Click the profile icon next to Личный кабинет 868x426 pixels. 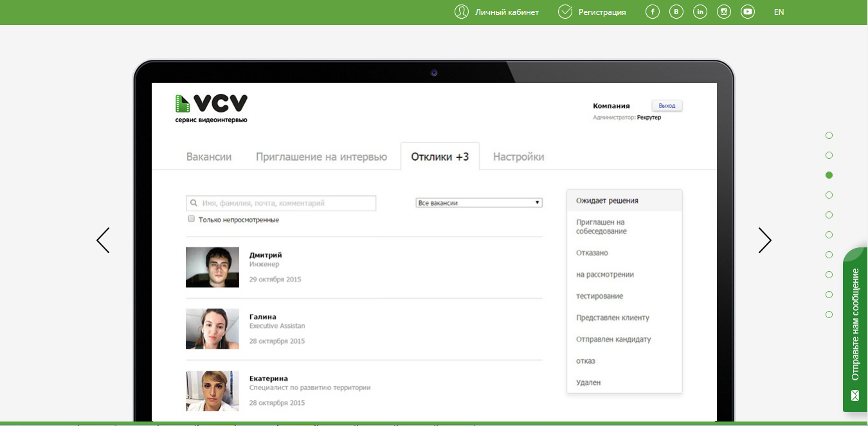(461, 12)
